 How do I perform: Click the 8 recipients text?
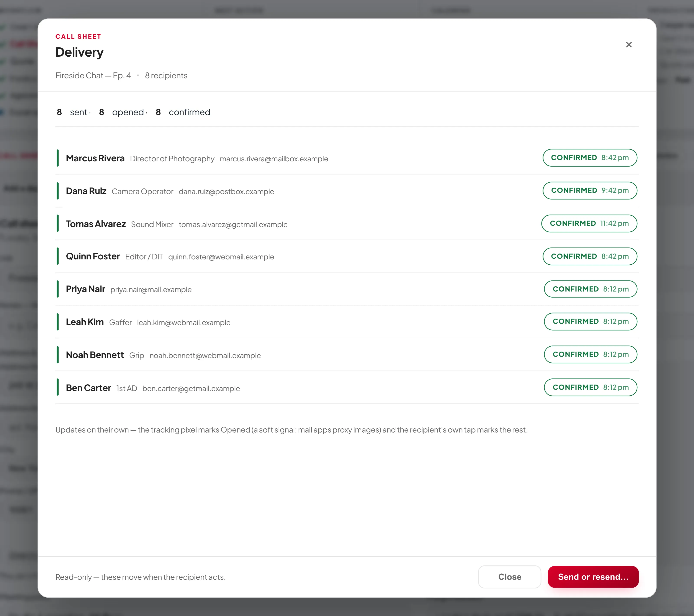[x=166, y=75]
